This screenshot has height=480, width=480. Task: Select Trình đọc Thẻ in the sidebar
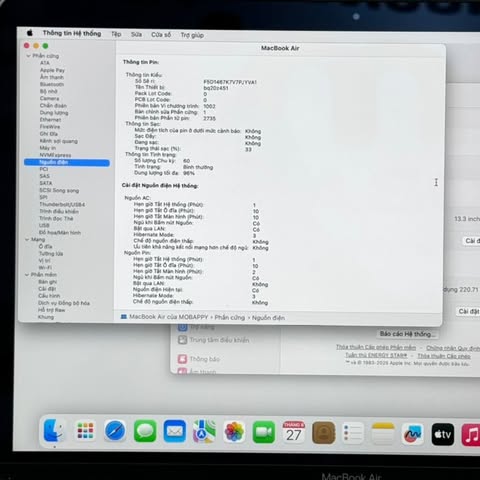(x=56, y=218)
